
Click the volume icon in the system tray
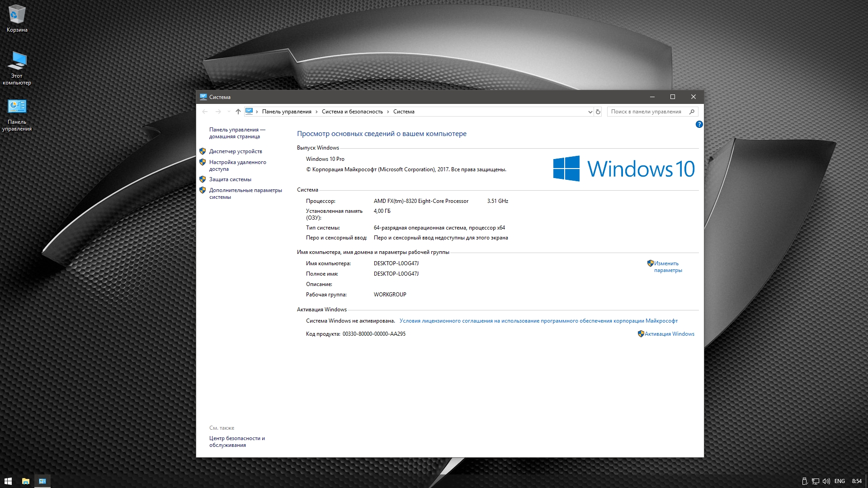pos(826,481)
